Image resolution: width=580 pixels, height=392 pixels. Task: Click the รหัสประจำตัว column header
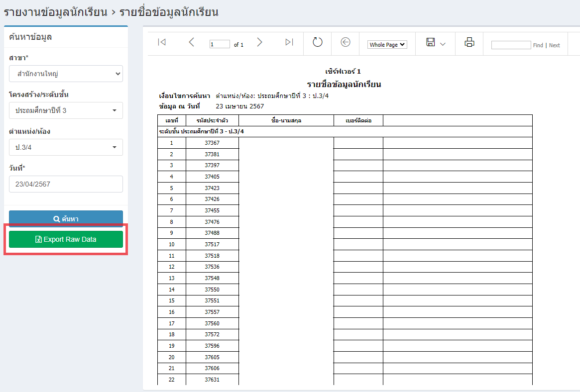click(x=212, y=120)
